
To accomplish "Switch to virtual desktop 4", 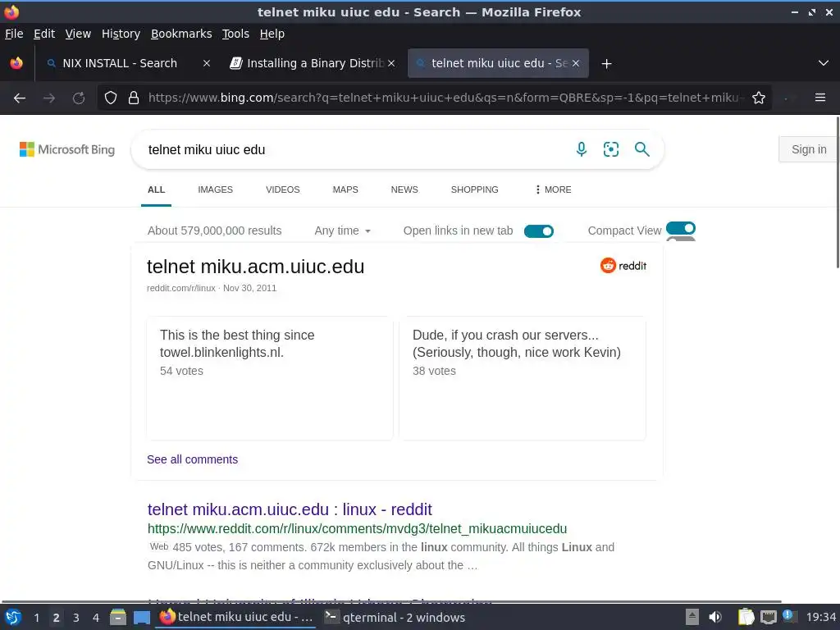I will click(x=96, y=618).
